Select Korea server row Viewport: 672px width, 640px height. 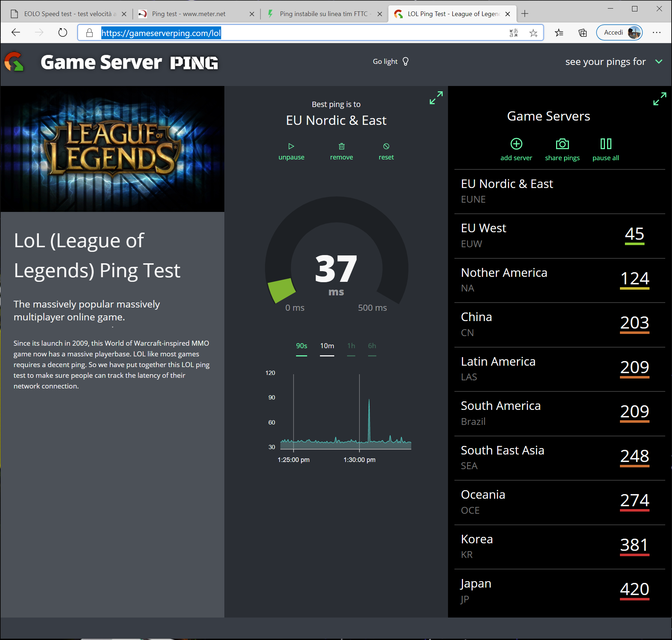click(x=560, y=547)
